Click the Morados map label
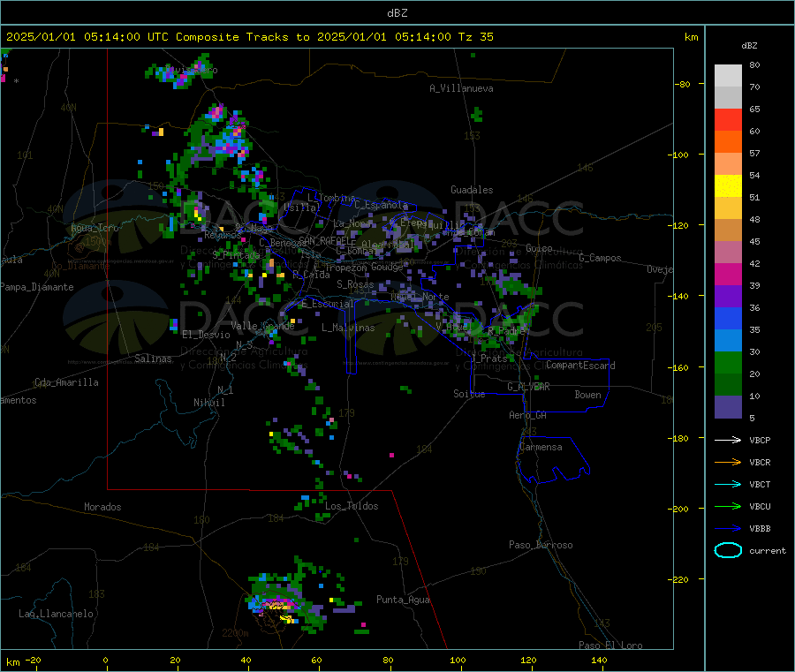Image resolution: width=795 pixels, height=672 pixels. tap(102, 507)
